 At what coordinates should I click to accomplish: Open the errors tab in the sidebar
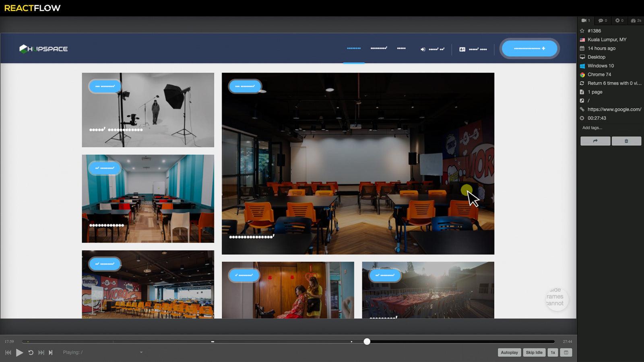tap(619, 21)
